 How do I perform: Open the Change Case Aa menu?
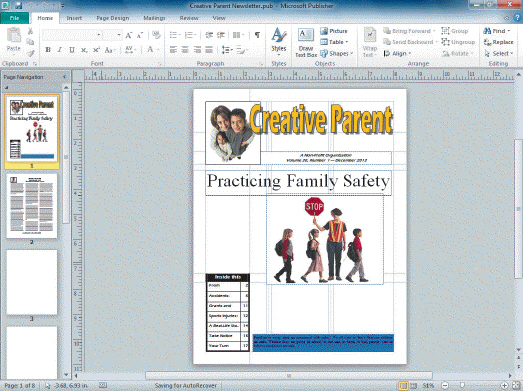point(109,50)
